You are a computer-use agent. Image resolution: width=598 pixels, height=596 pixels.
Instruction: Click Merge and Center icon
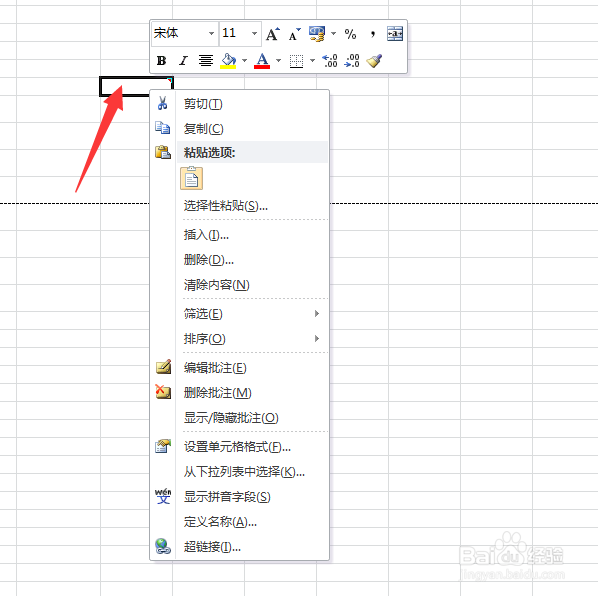pyautogui.click(x=395, y=34)
